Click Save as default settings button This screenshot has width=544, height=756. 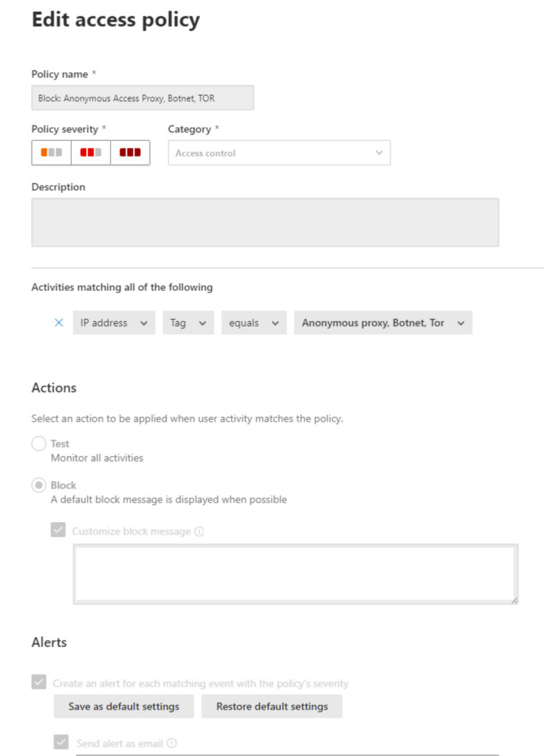(x=124, y=707)
